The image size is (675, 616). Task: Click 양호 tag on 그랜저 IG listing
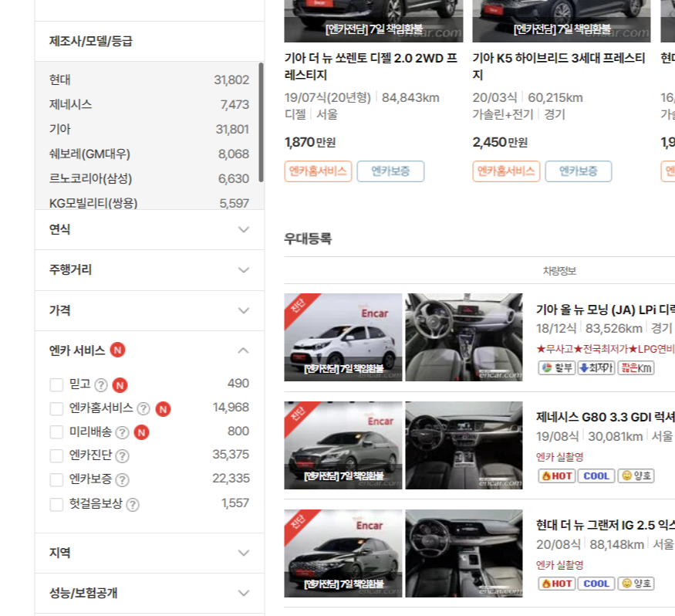(636, 584)
